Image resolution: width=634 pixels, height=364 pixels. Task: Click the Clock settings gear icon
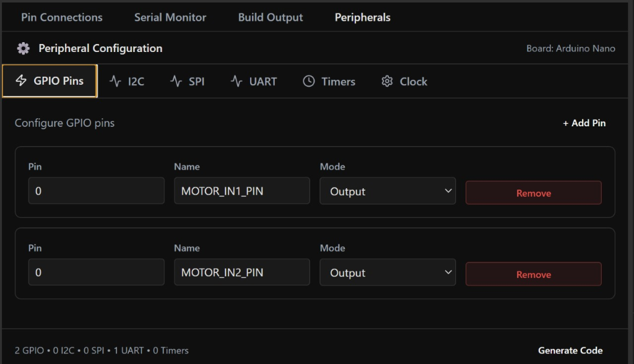pos(388,81)
